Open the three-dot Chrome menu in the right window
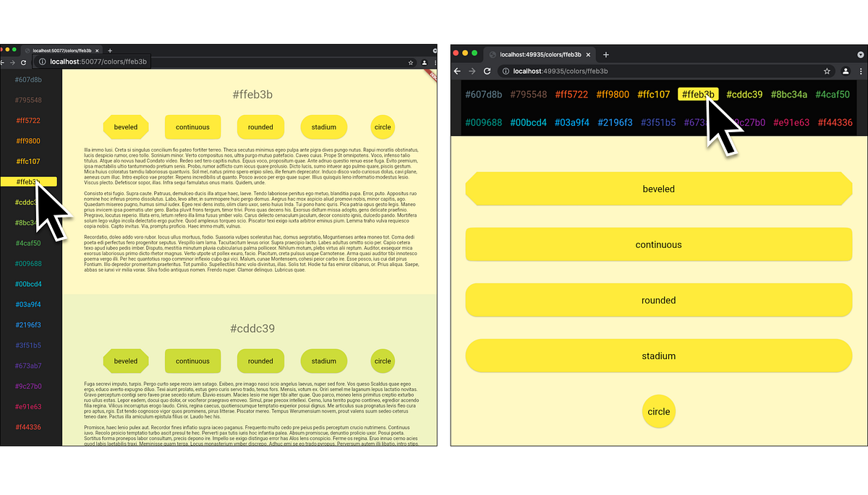The width and height of the screenshot is (868, 495). (861, 71)
